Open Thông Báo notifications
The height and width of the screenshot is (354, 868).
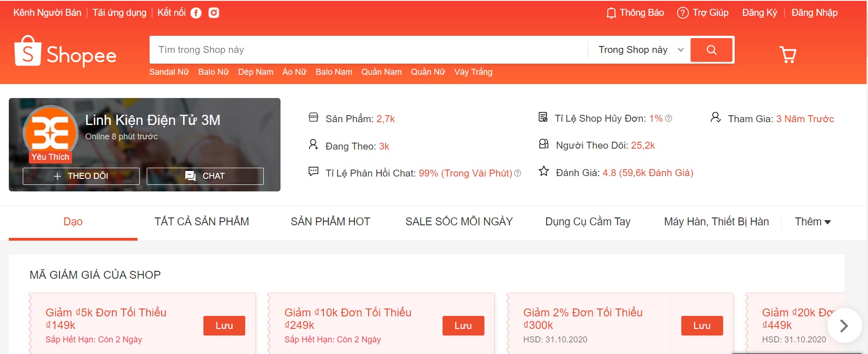(641, 13)
